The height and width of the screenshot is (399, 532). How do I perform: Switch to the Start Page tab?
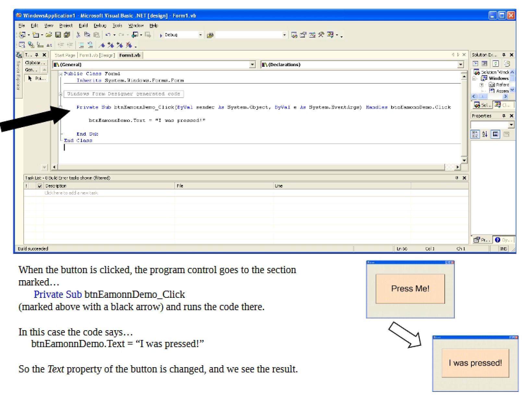65,55
